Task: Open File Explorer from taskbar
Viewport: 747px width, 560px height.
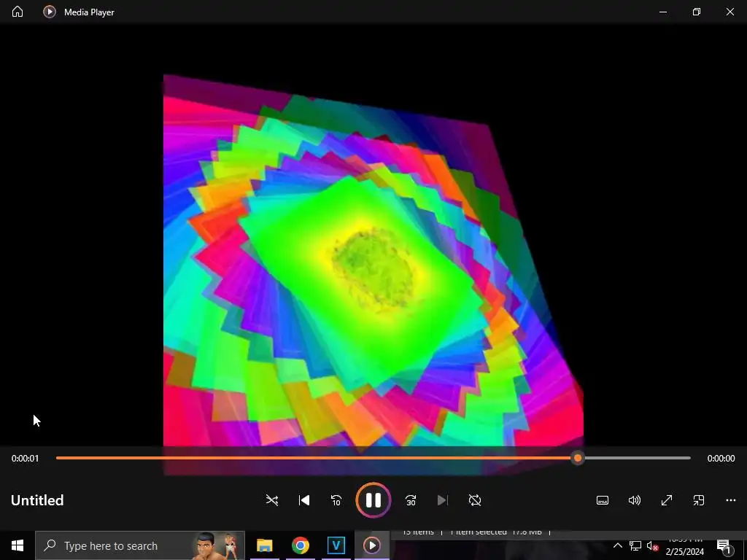Action: (264, 545)
